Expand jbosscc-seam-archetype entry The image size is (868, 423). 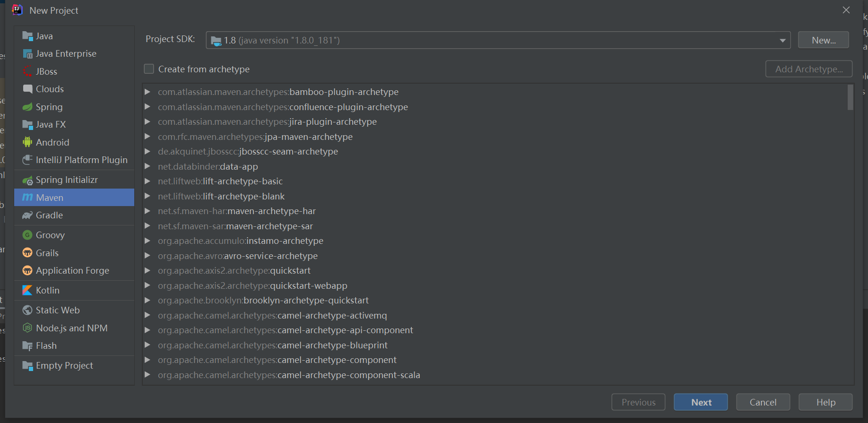[148, 151]
